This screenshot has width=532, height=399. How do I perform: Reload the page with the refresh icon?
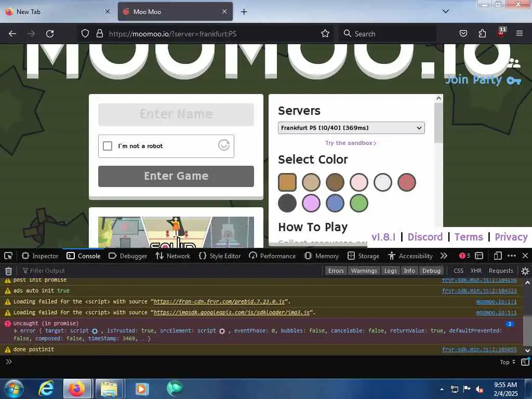[x=50, y=34]
